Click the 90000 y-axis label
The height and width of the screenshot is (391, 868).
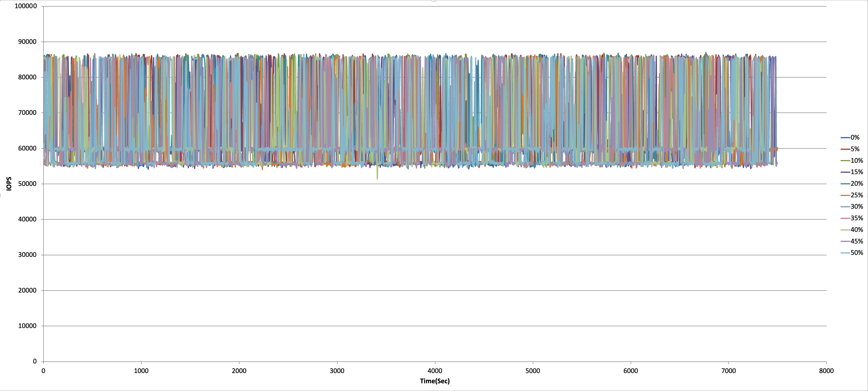(x=27, y=42)
